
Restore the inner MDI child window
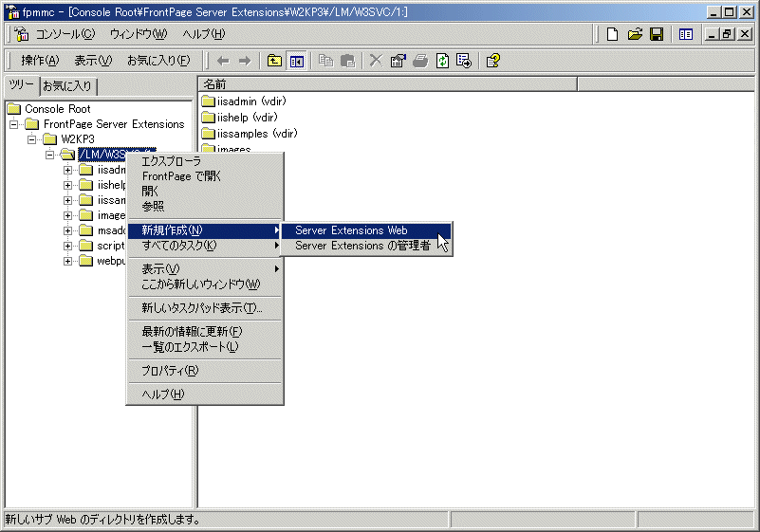[727, 34]
